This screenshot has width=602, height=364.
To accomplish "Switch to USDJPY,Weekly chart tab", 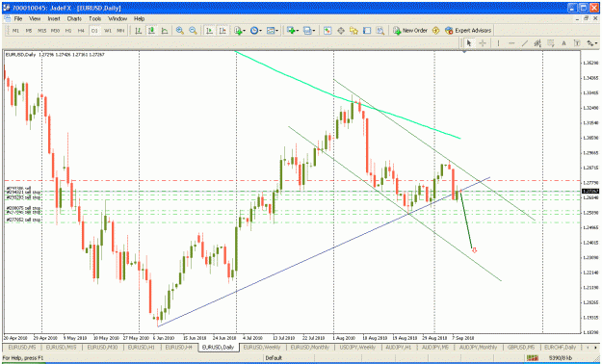I will pyautogui.click(x=357, y=348).
